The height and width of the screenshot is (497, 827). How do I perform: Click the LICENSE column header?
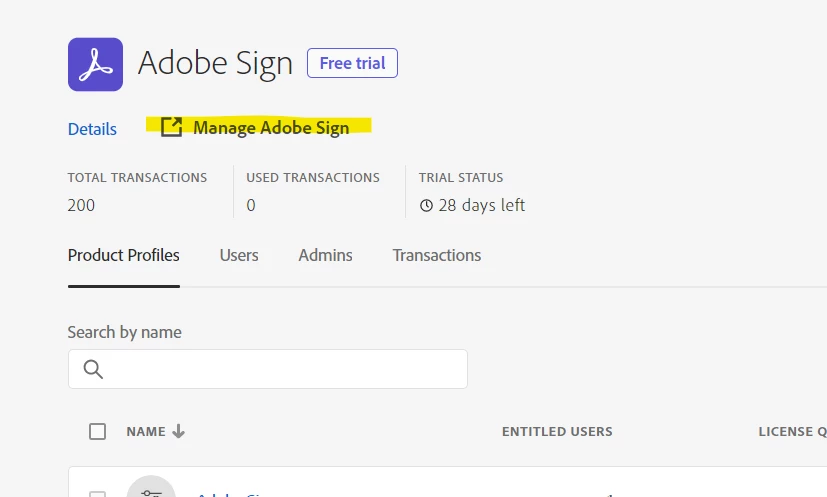(790, 432)
